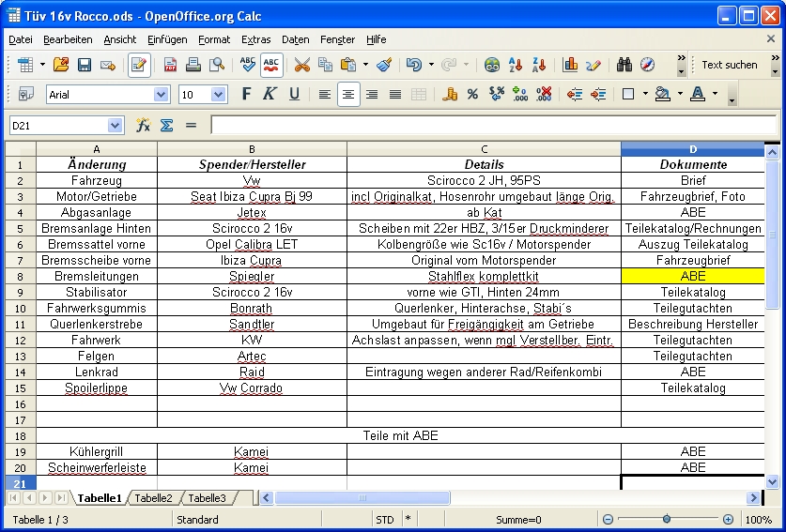
Task: Toggle italic text formatting
Action: [x=270, y=94]
